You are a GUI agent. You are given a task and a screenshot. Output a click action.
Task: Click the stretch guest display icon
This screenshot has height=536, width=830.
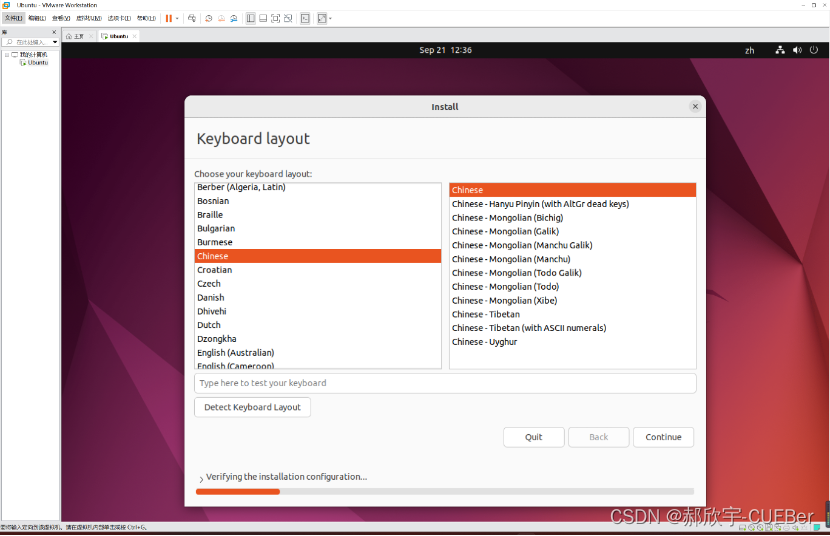(x=322, y=19)
